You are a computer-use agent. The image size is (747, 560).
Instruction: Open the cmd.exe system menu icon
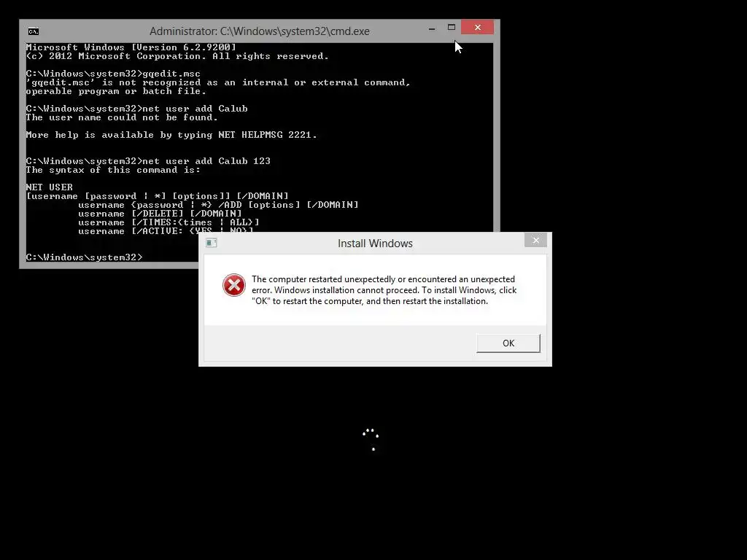[x=34, y=31]
